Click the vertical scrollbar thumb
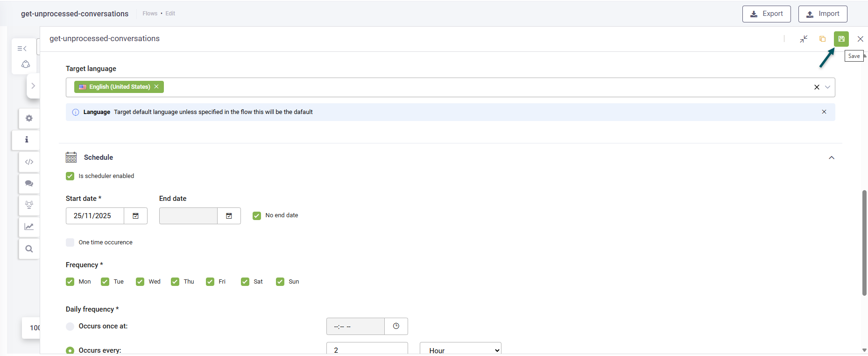Screen dimensions: 868x356 click(x=864, y=243)
